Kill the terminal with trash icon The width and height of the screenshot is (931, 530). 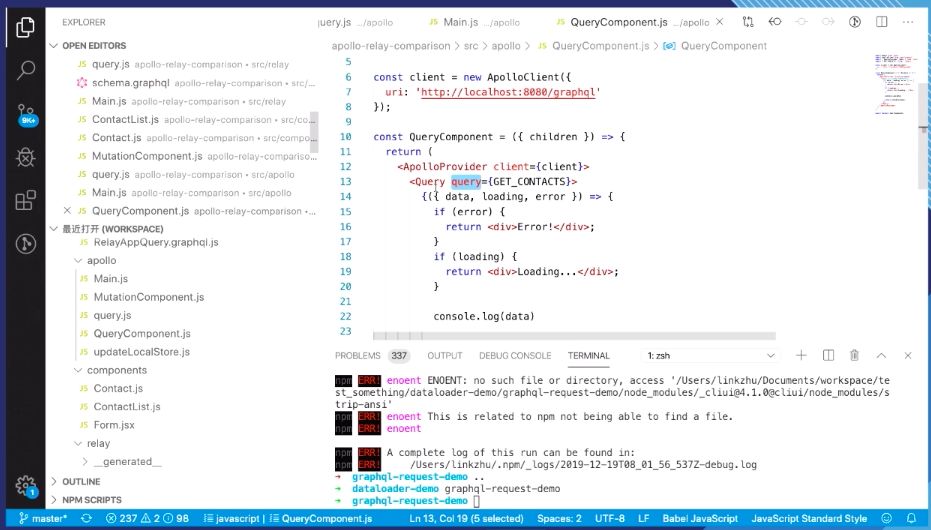click(x=854, y=355)
